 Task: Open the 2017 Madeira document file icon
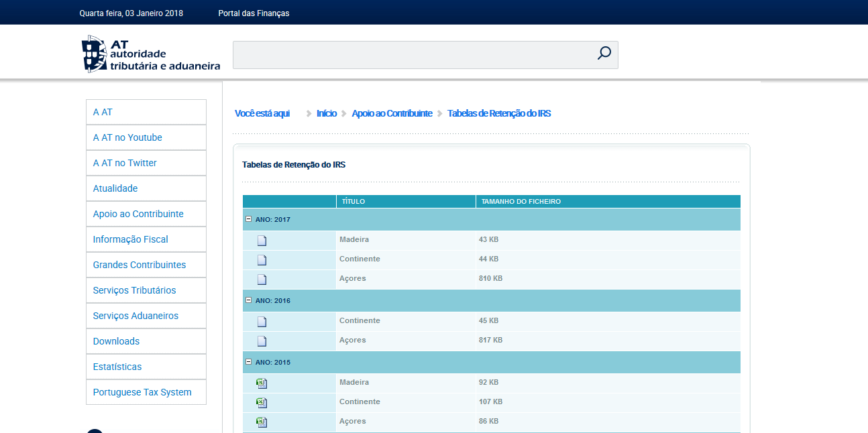(262, 241)
